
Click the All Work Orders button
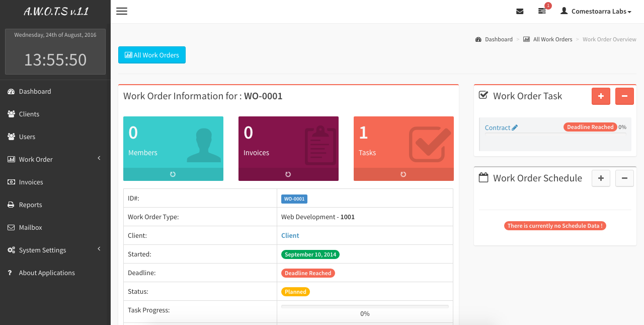point(152,55)
